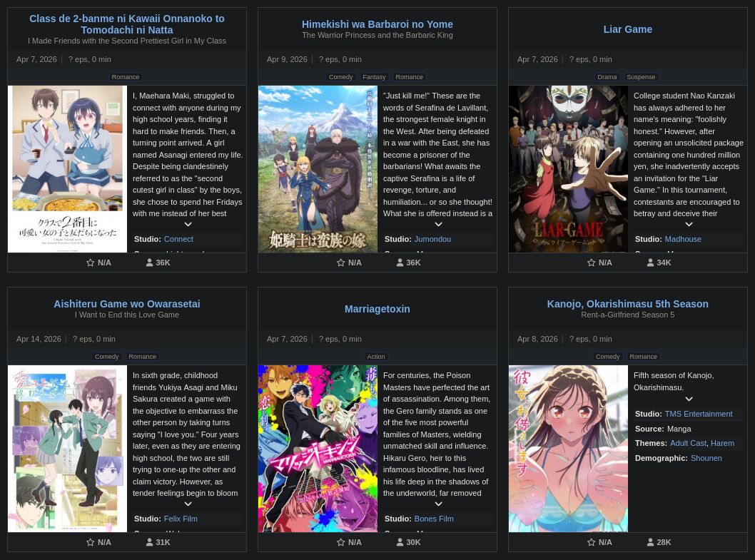Click star score icon on Marriagetoxin card
The height and width of the screenshot is (560, 755).
click(x=341, y=542)
